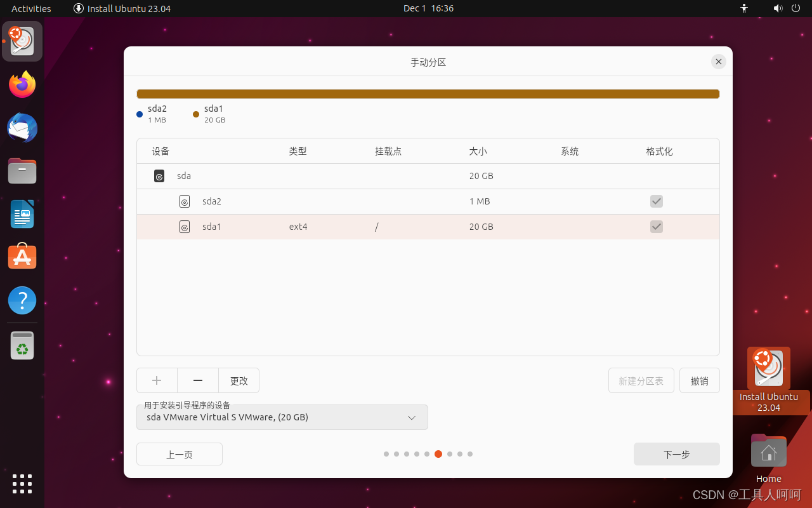Click the brown partition usage bar
This screenshot has height=508, width=812.
(428, 94)
